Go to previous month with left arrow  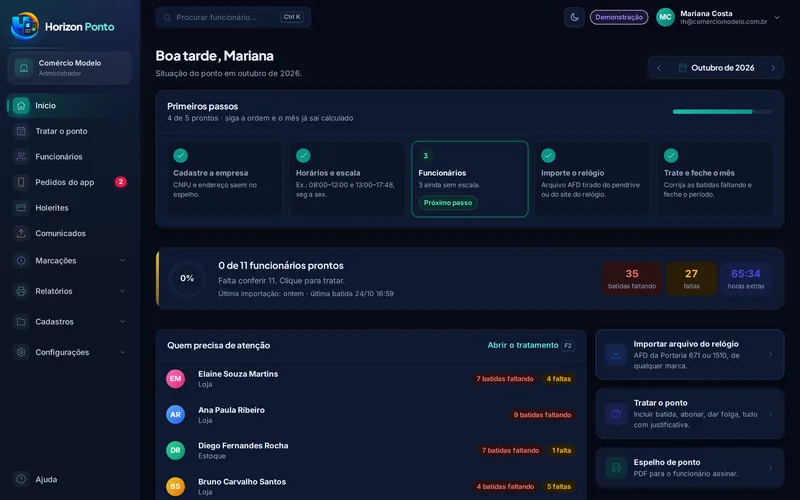click(x=659, y=68)
